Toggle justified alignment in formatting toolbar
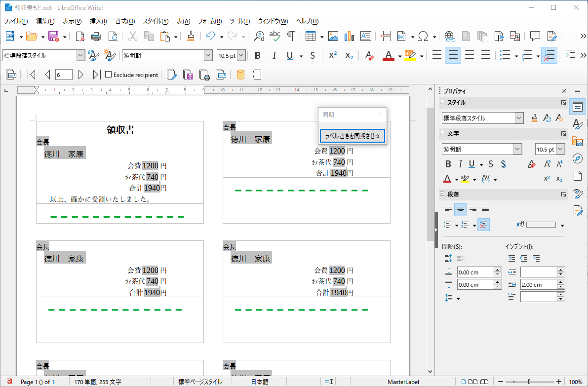 pos(486,56)
